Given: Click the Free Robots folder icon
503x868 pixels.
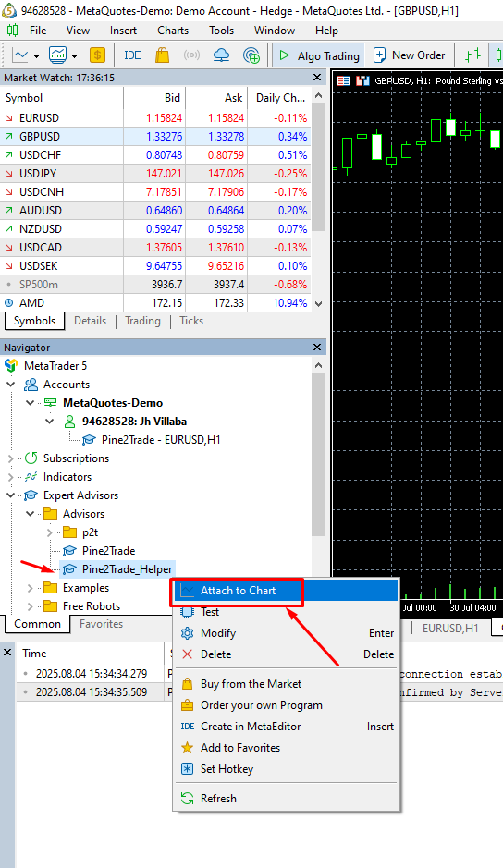Looking at the screenshot, I should tap(51, 606).
